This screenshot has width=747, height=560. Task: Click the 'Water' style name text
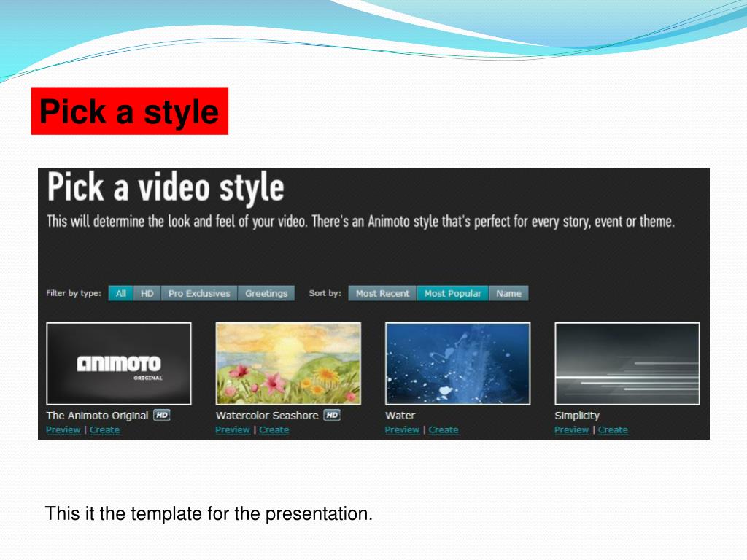tap(400, 415)
